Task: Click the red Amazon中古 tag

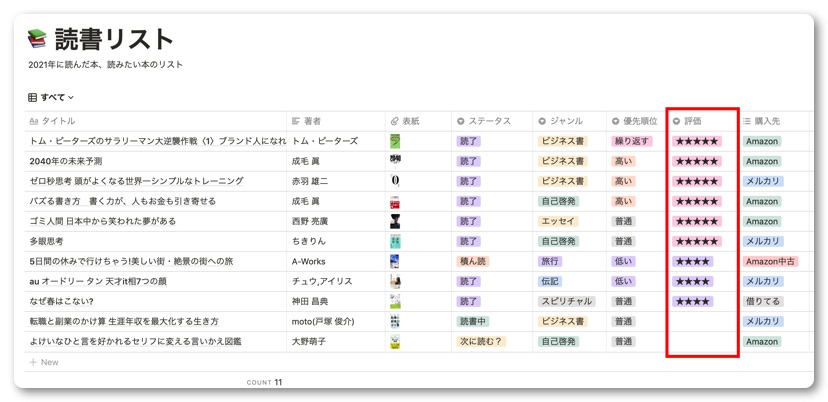Action: point(770,261)
